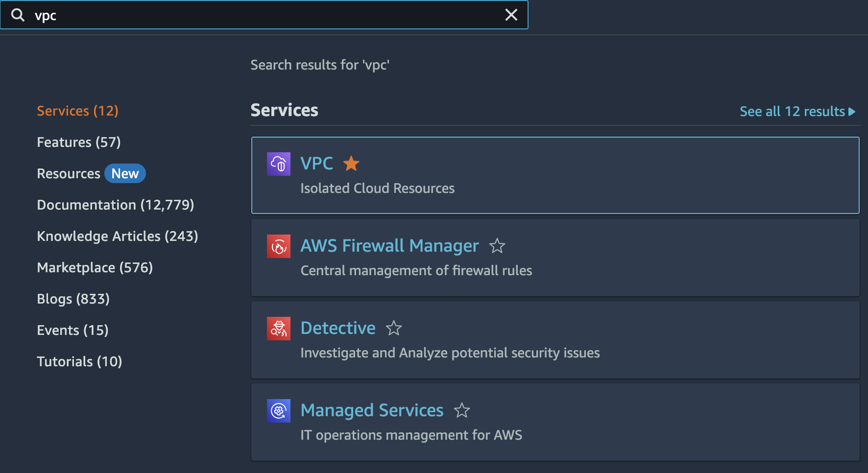868x473 pixels.
Task: Open the Detective service icon
Action: click(x=279, y=329)
